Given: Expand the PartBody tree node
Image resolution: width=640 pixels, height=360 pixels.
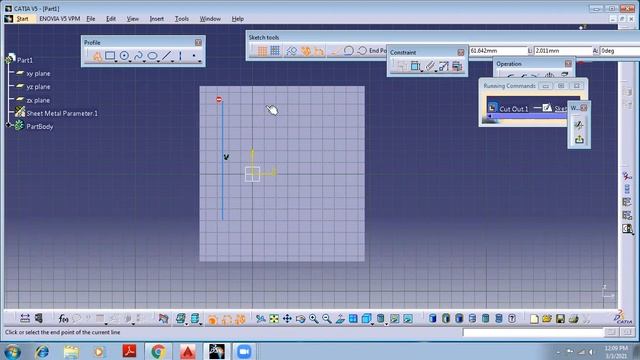Looking at the screenshot, I should click(8, 125).
